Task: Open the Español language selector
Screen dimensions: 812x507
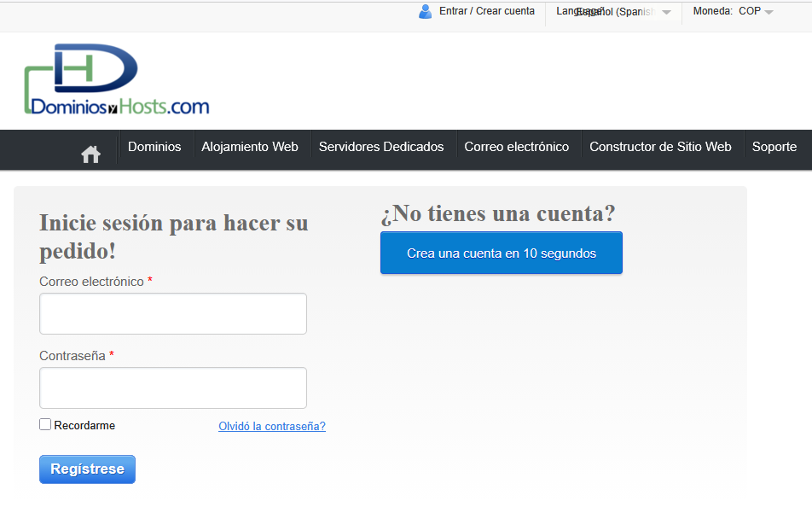Action: (614, 12)
